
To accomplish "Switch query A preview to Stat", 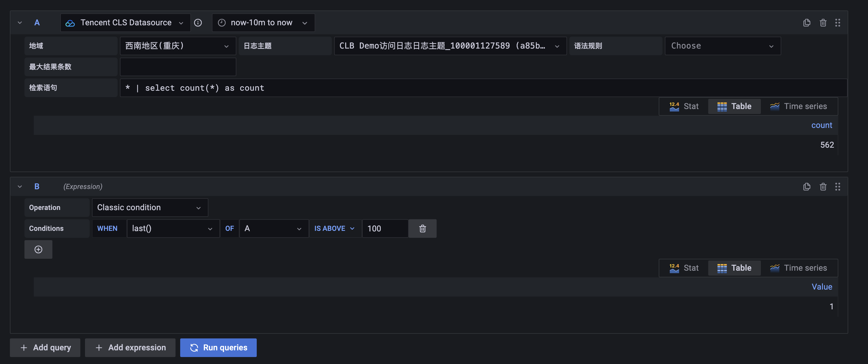I will 684,106.
